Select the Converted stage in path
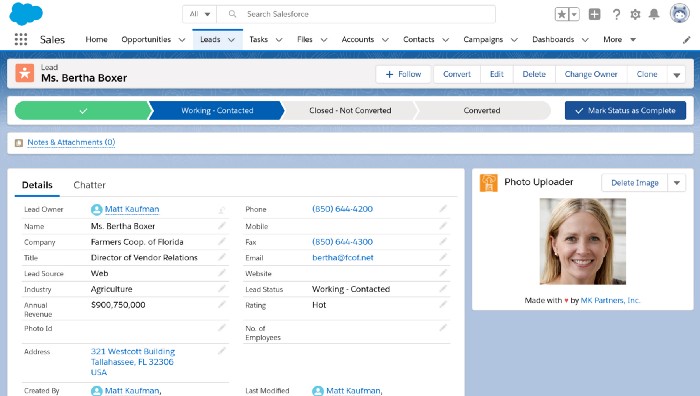The image size is (700, 396). [x=482, y=110]
